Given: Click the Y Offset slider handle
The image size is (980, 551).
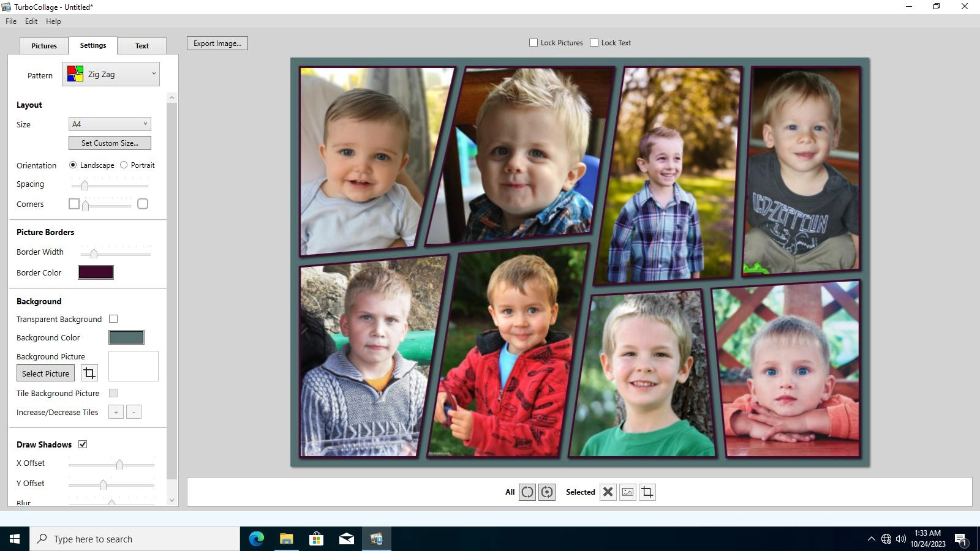Looking at the screenshot, I should tap(103, 485).
